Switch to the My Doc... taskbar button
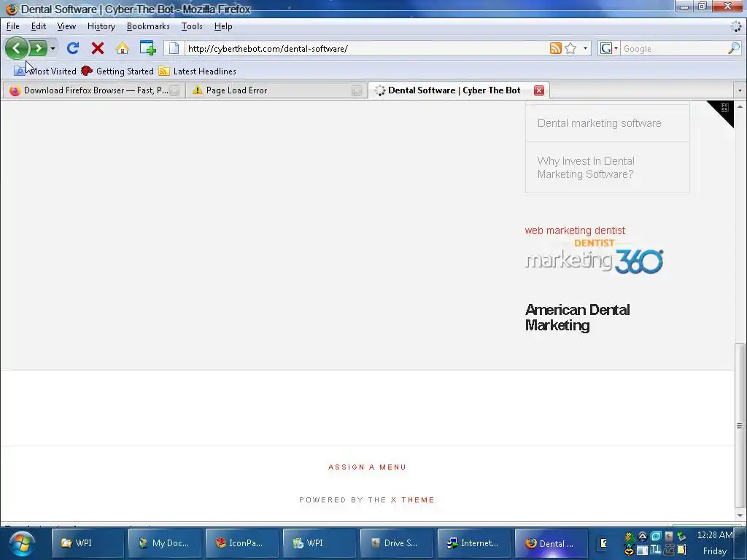747x560 pixels. pyautogui.click(x=165, y=543)
